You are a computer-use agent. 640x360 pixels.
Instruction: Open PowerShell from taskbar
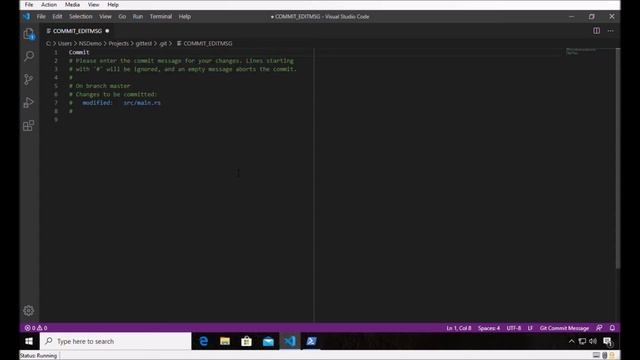click(311, 341)
